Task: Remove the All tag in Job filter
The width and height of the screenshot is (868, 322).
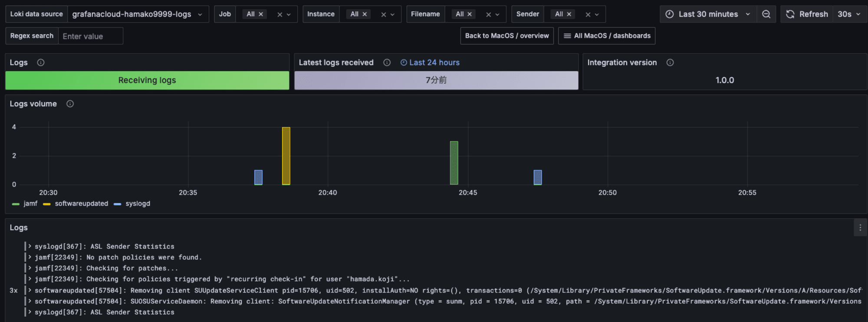Action: tap(261, 14)
